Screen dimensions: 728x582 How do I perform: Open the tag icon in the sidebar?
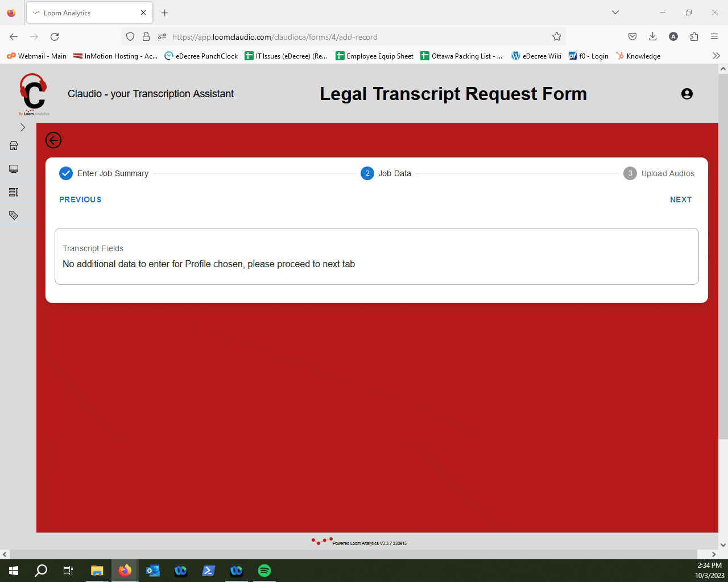pos(14,214)
